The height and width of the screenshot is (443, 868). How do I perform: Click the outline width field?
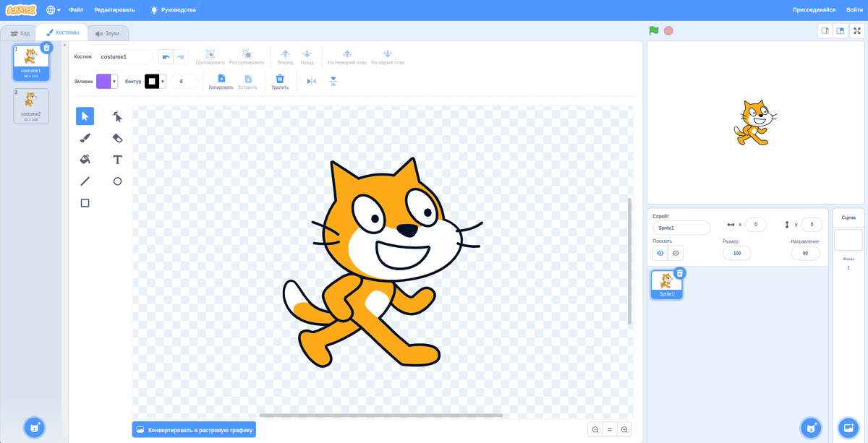point(184,82)
